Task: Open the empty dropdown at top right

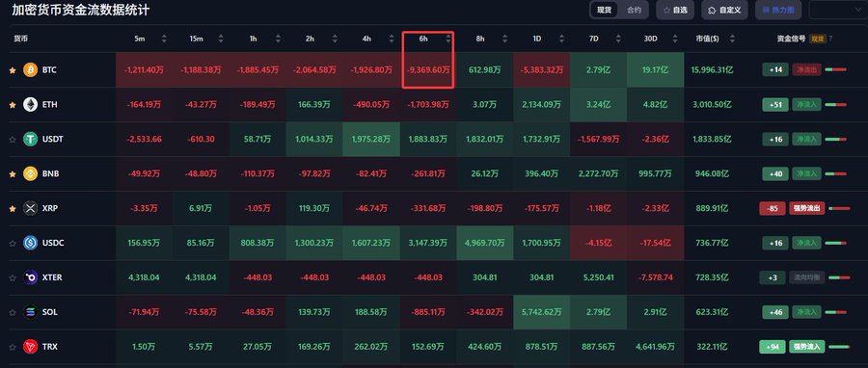Action: 838,10
